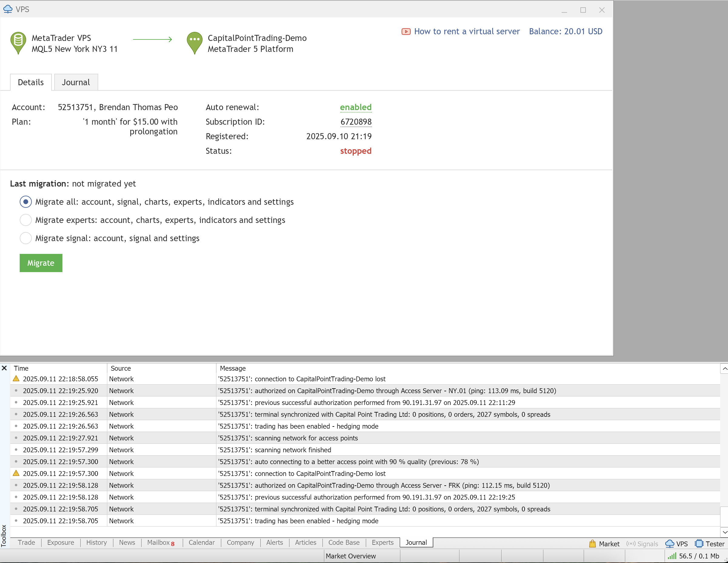Screen dimensions: 728x563
Task: Select row authorized through Access Server - FRK
Action: click(x=365, y=485)
